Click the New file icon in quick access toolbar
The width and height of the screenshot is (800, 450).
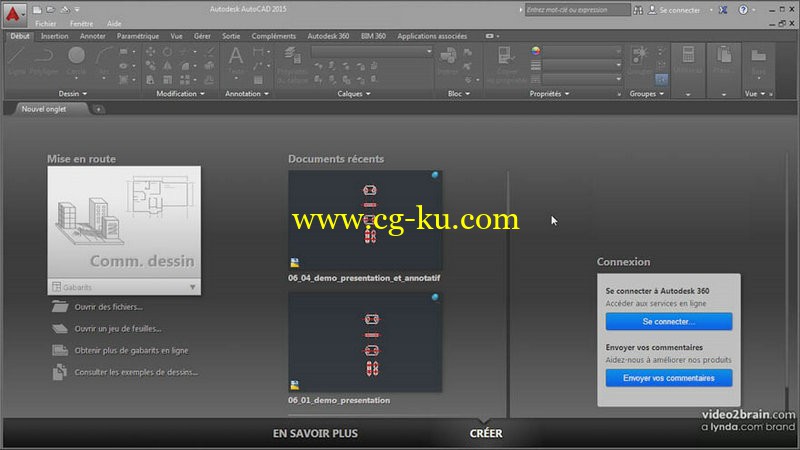[37, 10]
